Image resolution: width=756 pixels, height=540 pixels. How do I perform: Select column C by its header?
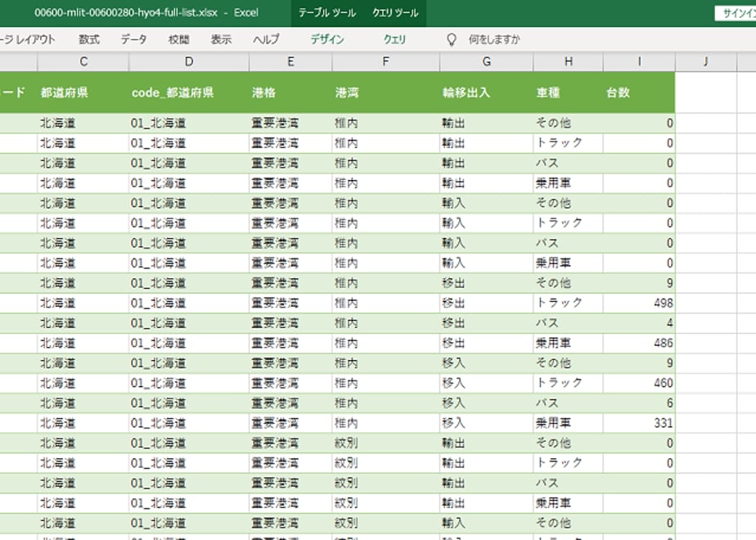point(83,61)
